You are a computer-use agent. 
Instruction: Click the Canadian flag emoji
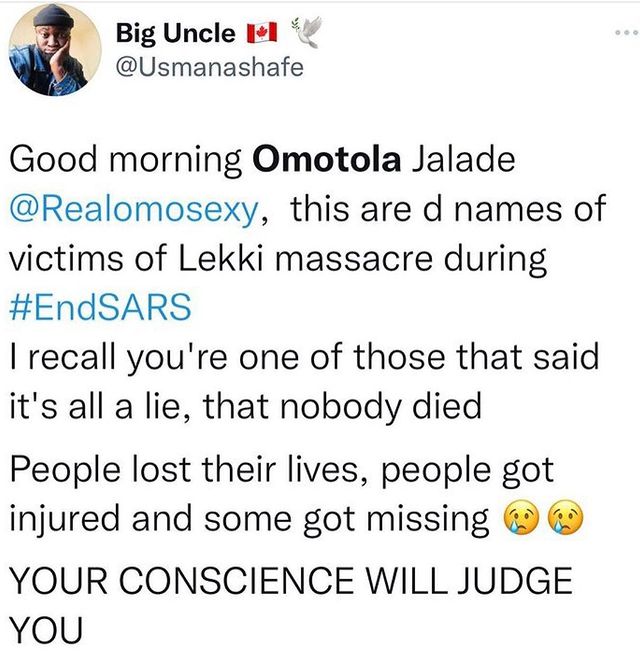pyautogui.click(x=257, y=35)
